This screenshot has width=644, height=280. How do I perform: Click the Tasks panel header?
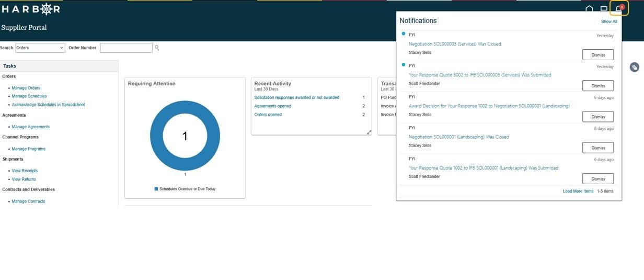pos(59,66)
